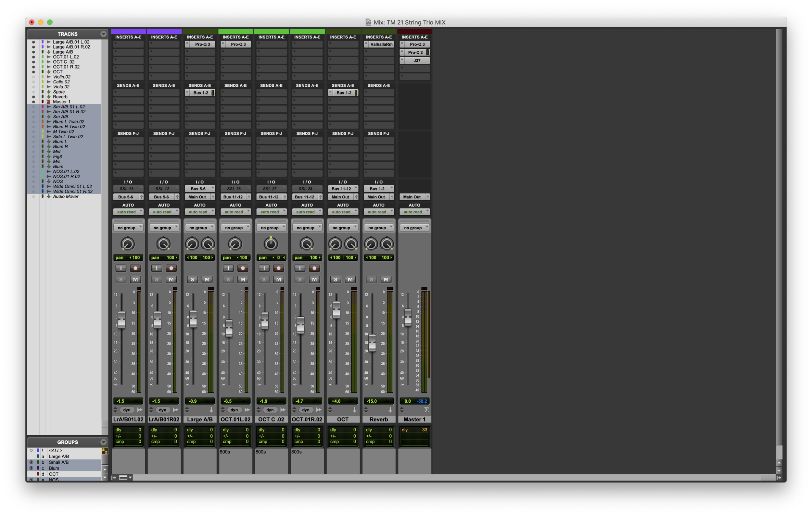The width and height of the screenshot is (812, 516).
Task: Mute the Reverb track
Action: point(386,280)
